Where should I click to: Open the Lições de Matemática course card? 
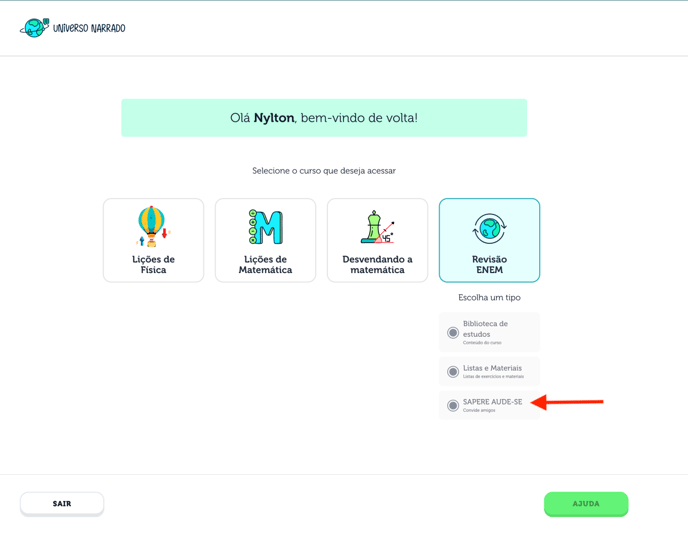(265, 264)
